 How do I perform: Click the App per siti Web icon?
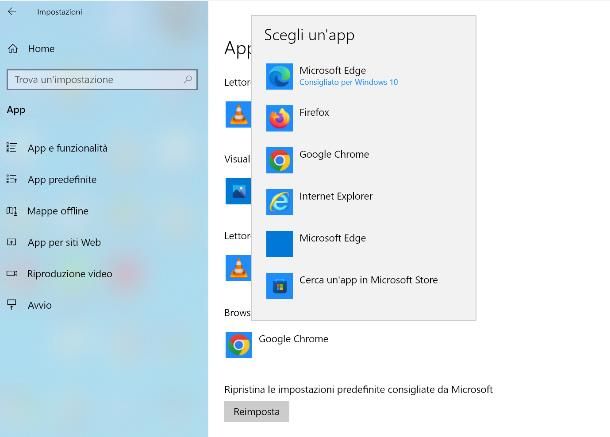click(x=12, y=242)
